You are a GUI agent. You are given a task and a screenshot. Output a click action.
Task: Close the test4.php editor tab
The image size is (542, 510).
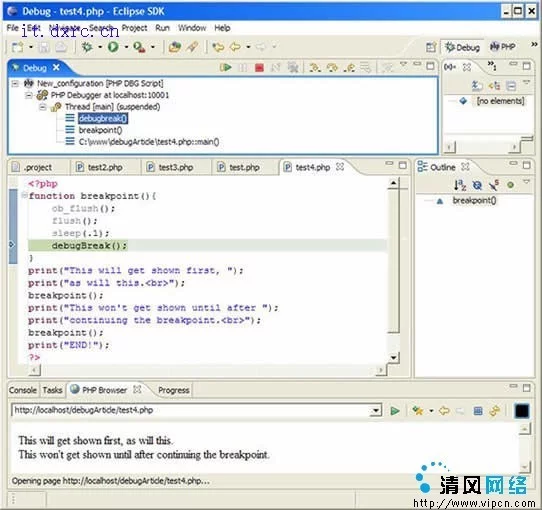pyautogui.click(x=340, y=167)
